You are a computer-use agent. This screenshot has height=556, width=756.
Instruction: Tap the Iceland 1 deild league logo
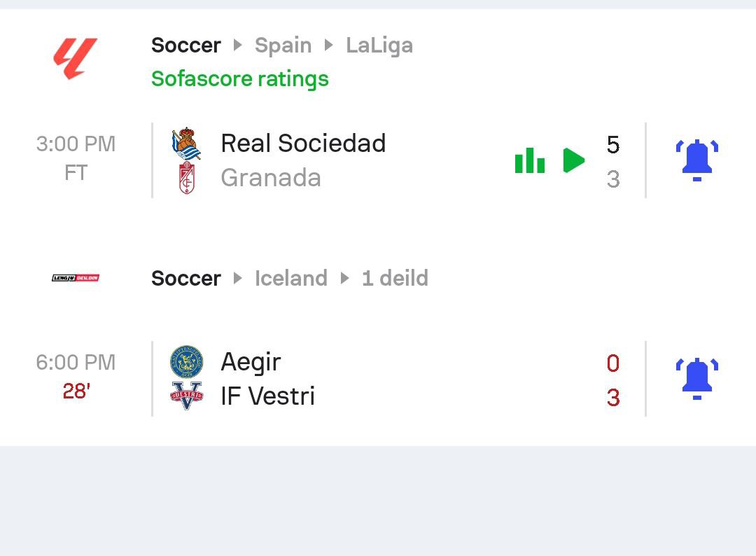point(76,278)
